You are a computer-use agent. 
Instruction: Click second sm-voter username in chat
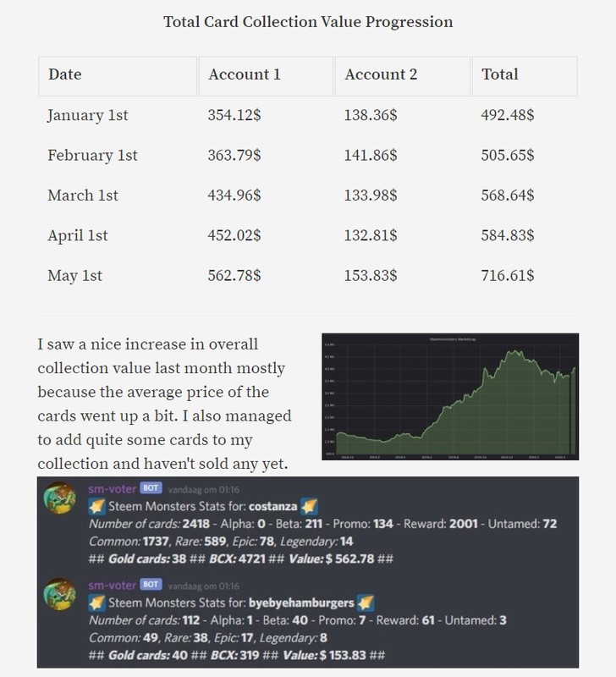(113, 586)
